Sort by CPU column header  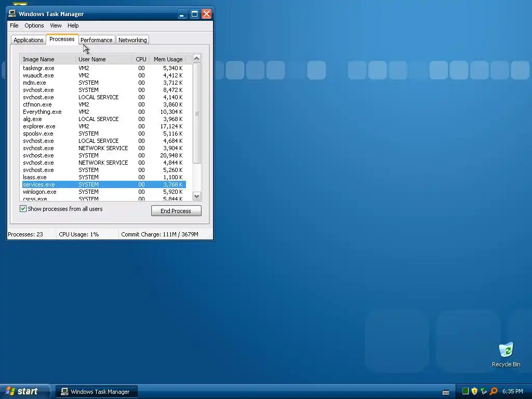coord(140,59)
